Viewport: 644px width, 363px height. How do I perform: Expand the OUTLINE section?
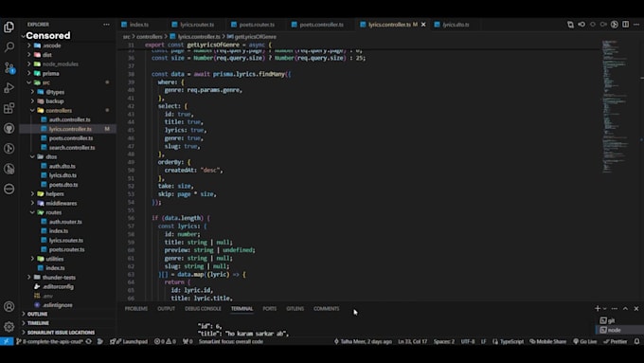tap(37, 314)
